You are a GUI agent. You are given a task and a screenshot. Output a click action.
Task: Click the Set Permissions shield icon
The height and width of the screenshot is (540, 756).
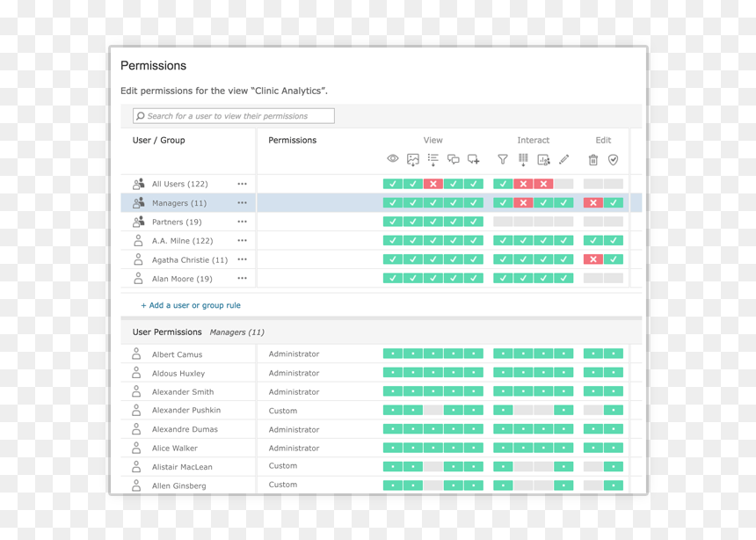coord(613,160)
